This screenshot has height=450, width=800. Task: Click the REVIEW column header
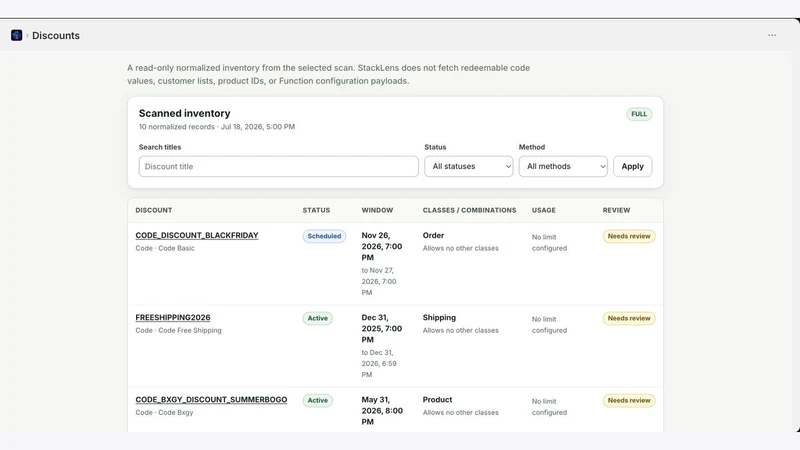click(616, 210)
